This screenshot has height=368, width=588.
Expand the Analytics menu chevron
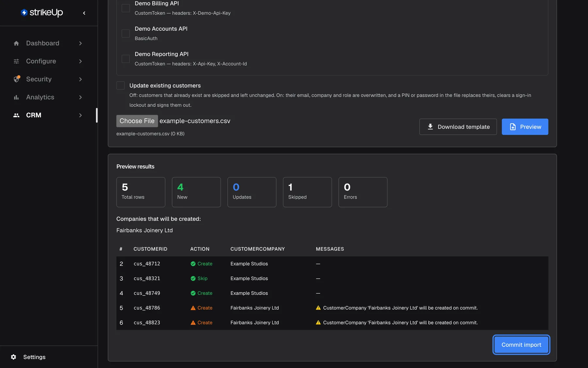click(x=80, y=97)
